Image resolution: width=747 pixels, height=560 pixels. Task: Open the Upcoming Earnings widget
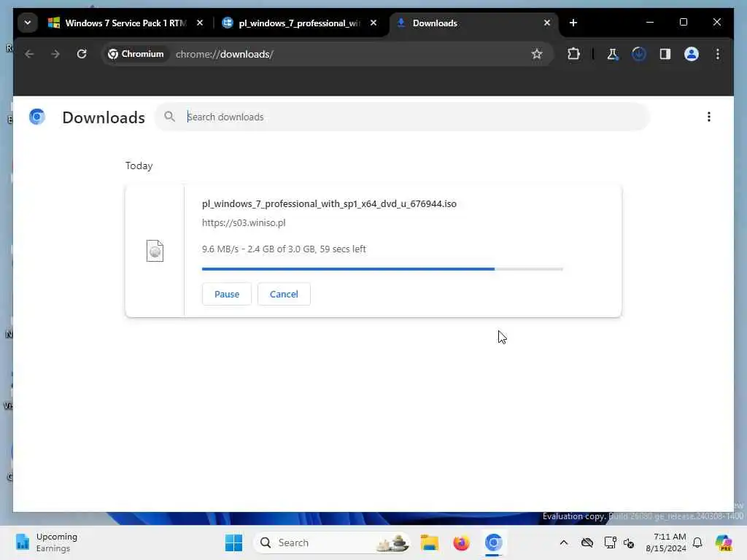point(47,542)
